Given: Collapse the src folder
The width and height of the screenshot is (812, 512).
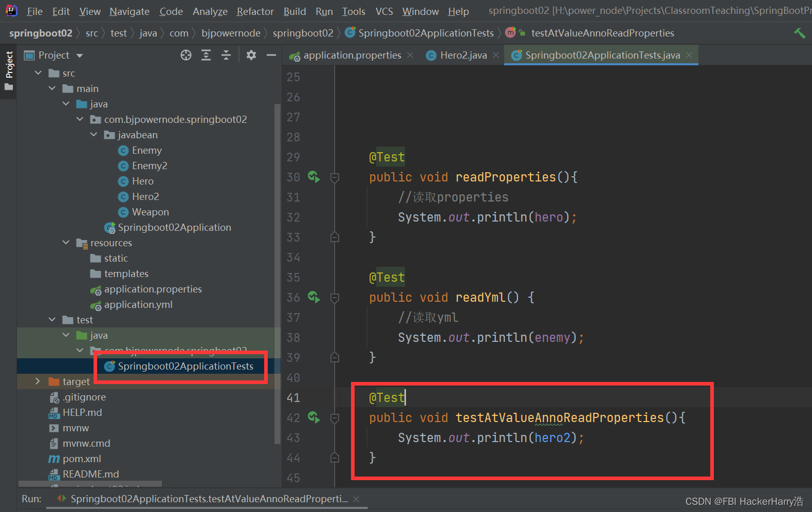Looking at the screenshot, I should click(x=38, y=73).
